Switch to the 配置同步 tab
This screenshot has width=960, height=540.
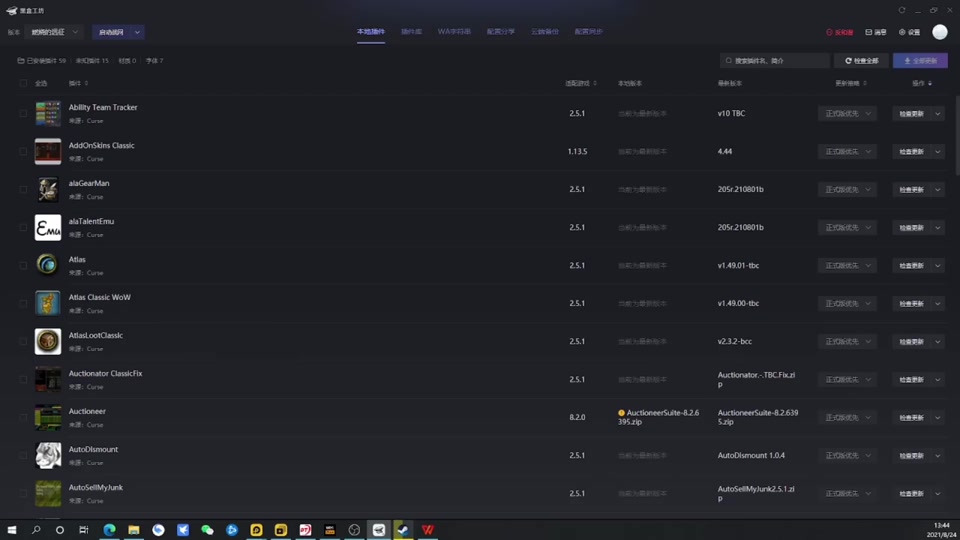click(x=589, y=32)
